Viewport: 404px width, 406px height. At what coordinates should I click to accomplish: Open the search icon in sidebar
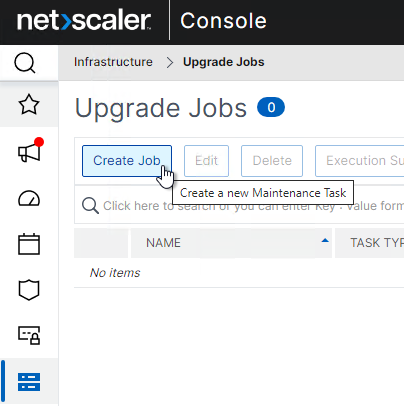(25, 63)
